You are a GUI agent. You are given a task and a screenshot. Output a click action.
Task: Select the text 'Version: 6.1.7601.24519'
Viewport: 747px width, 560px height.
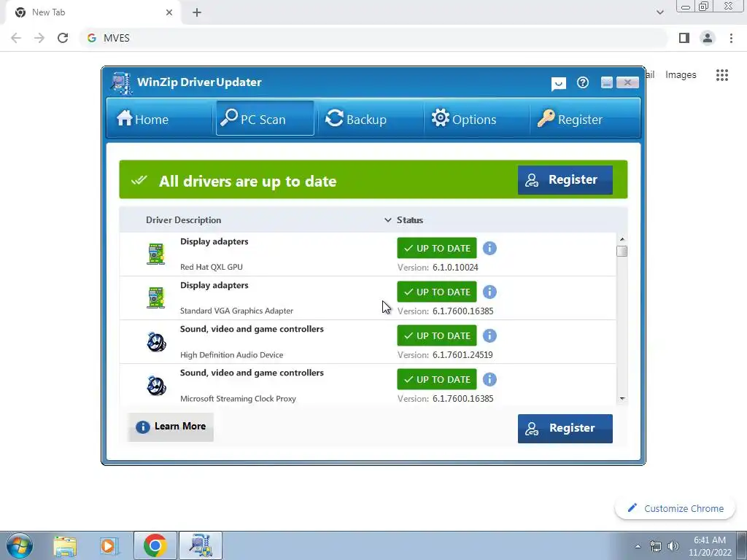coord(445,355)
